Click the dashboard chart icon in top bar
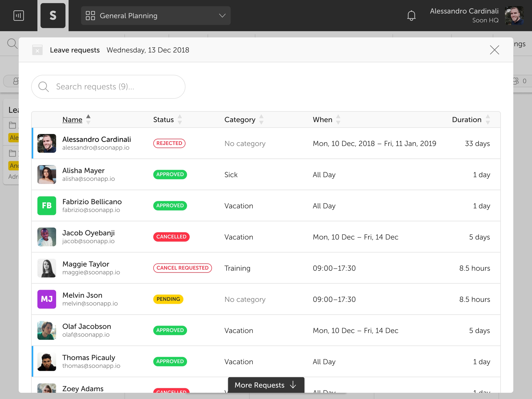The width and height of the screenshot is (532, 399). [18, 16]
